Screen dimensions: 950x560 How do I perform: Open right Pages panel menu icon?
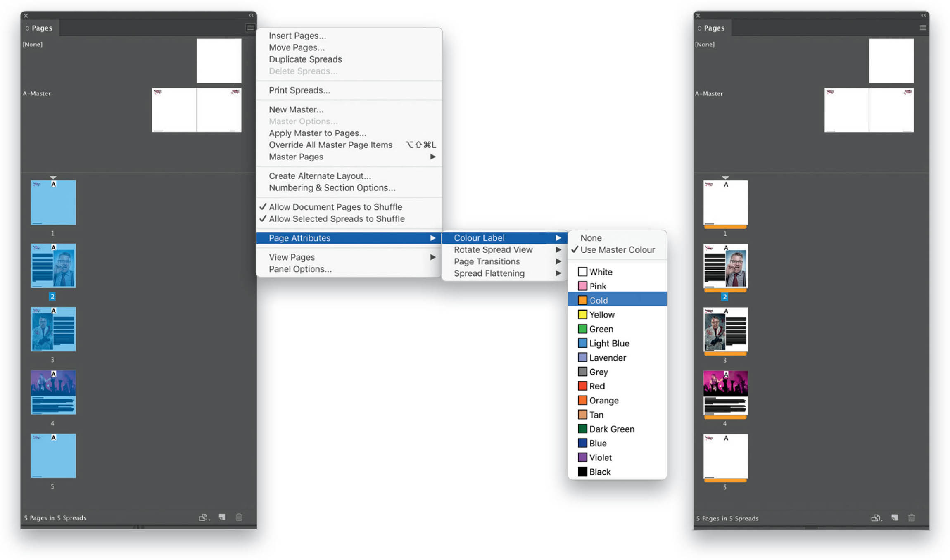pyautogui.click(x=923, y=28)
